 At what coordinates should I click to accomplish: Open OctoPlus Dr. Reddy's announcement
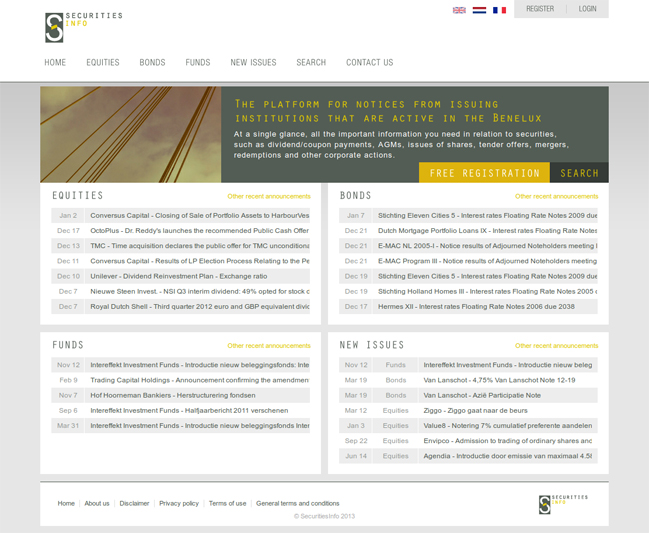pos(180,230)
